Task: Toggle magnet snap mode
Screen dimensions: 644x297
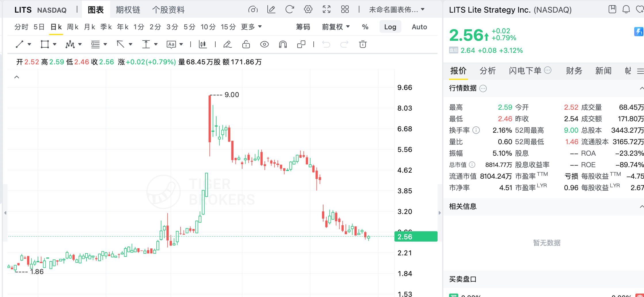Action: [283, 44]
